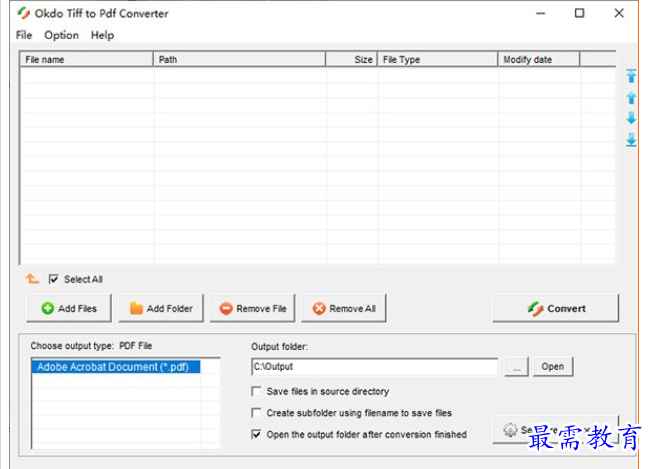This screenshot has height=469, width=650.
Task: Select Adobe Acrobat Document (*.pdf) output type
Action: [x=116, y=367]
